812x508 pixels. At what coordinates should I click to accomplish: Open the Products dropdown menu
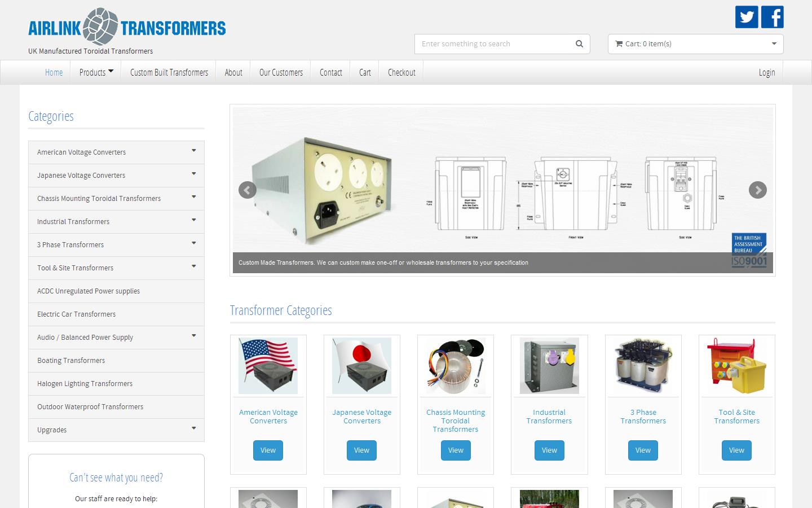pyautogui.click(x=95, y=72)
